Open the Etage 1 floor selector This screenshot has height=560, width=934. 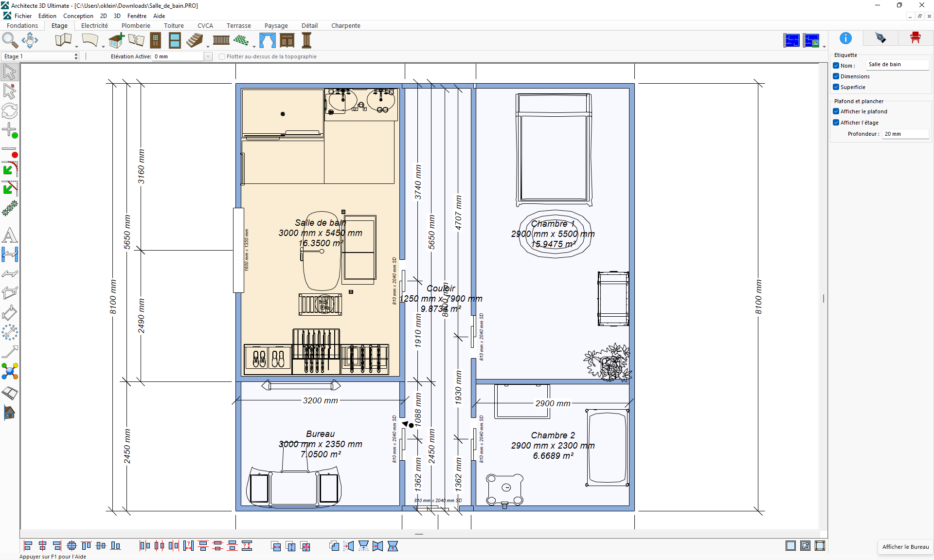click(x=40, y=56)
